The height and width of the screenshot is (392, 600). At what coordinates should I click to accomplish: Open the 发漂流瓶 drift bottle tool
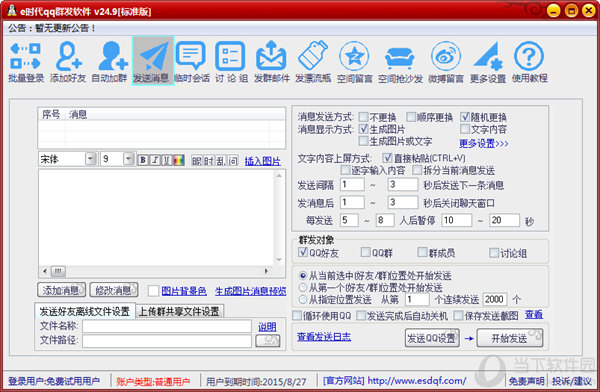tap(313, 62)
